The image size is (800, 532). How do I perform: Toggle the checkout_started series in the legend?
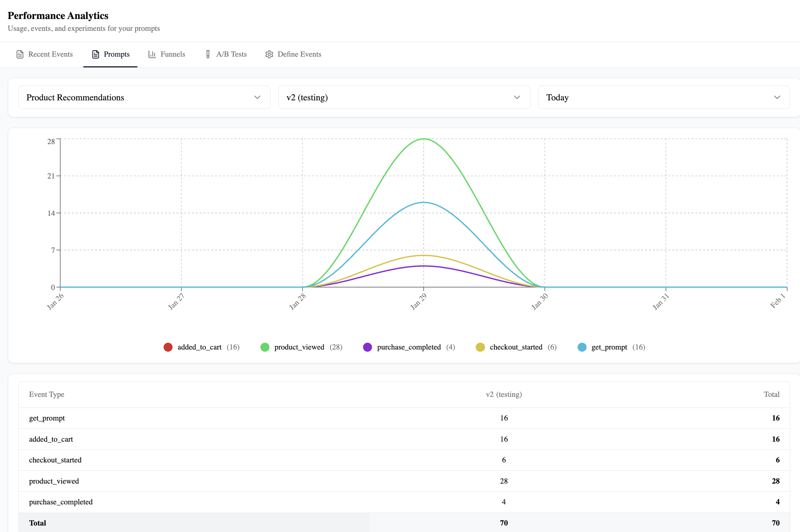tap(516, 347)
